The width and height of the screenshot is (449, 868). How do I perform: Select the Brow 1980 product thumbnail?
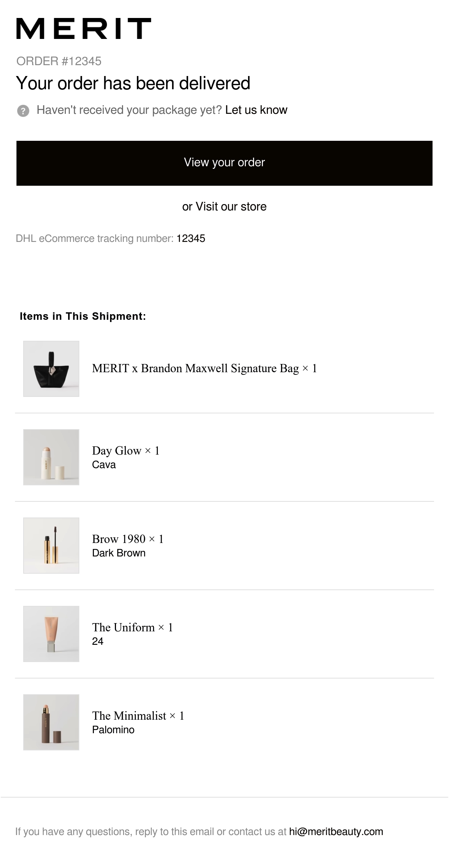pyautogui.click(x=51, y=546)
